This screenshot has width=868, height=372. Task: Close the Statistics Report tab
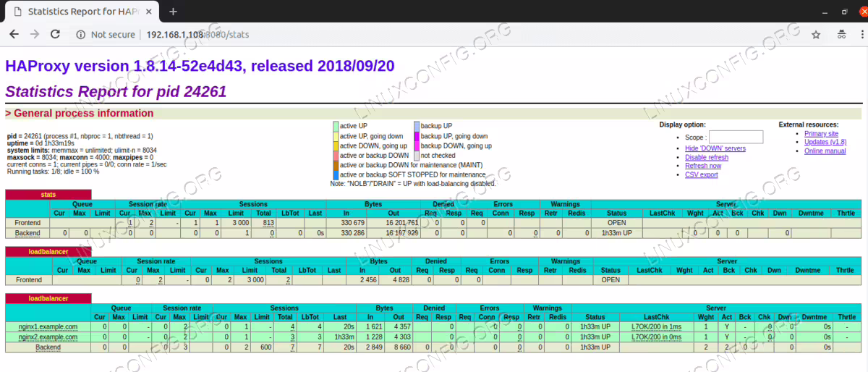point(150,12)
